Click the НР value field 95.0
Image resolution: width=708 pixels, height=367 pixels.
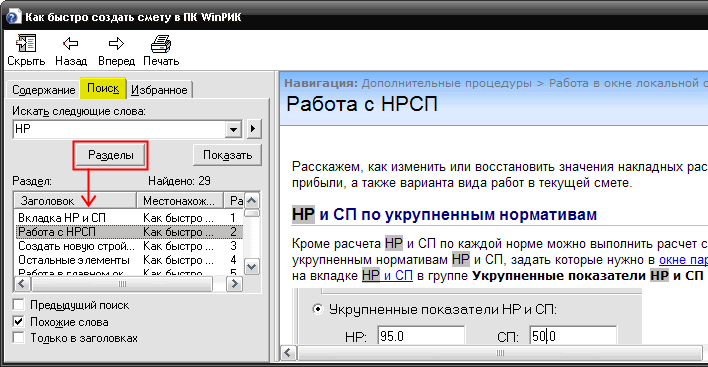421,336
